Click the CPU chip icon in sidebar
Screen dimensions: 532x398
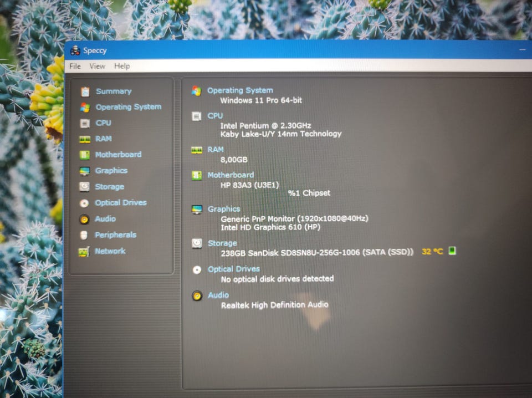(x=85, y=123)
